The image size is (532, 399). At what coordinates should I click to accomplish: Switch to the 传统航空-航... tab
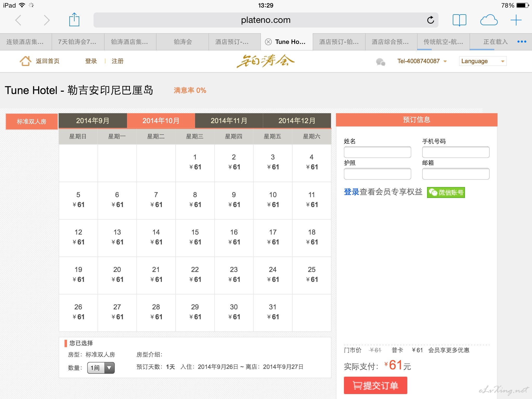click(x=443, y=42)
